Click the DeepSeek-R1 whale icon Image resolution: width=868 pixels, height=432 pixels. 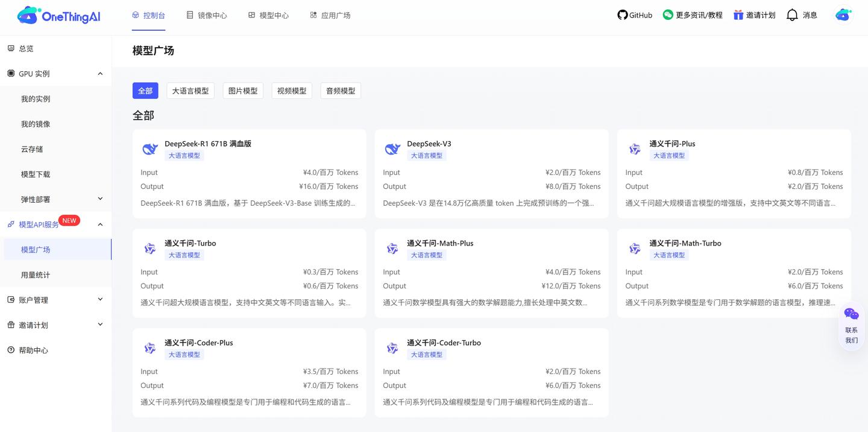click(150, 148)
